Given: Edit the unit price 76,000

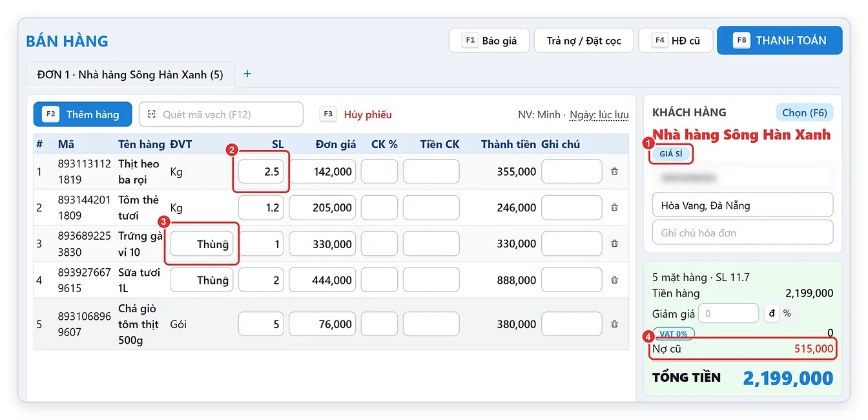Looking at the screenshot, I should [x=322, y=324].
